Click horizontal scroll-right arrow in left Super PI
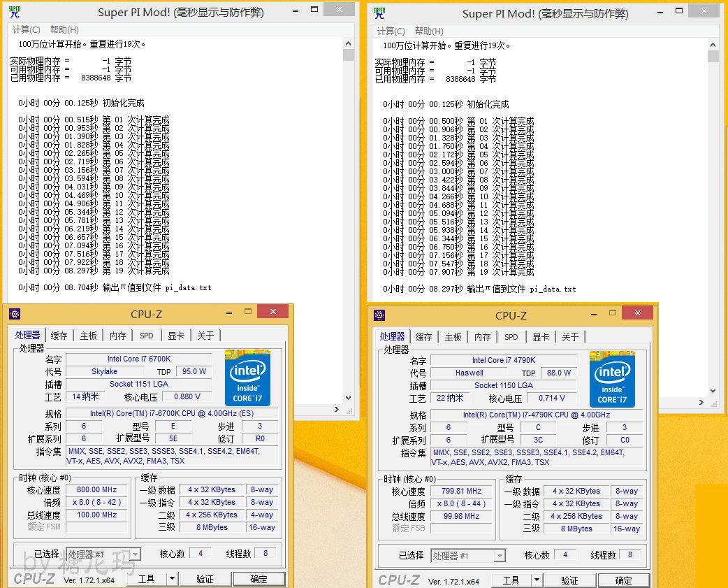This screenshot has height=588, width=728. pos(337,409)
